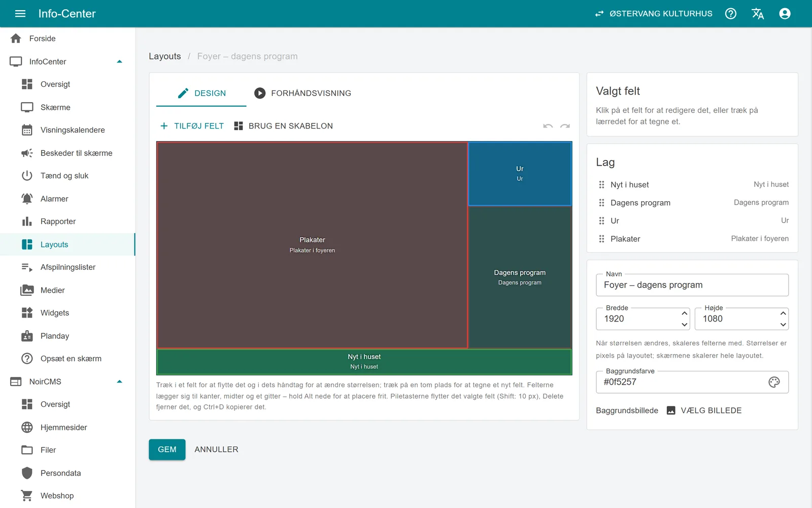
Task: Click Tilføj felt button
Action: [192, 126]
